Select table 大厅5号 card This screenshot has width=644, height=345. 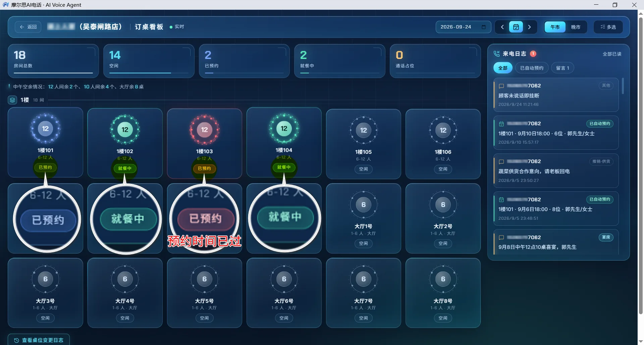[x=204, y=293]
